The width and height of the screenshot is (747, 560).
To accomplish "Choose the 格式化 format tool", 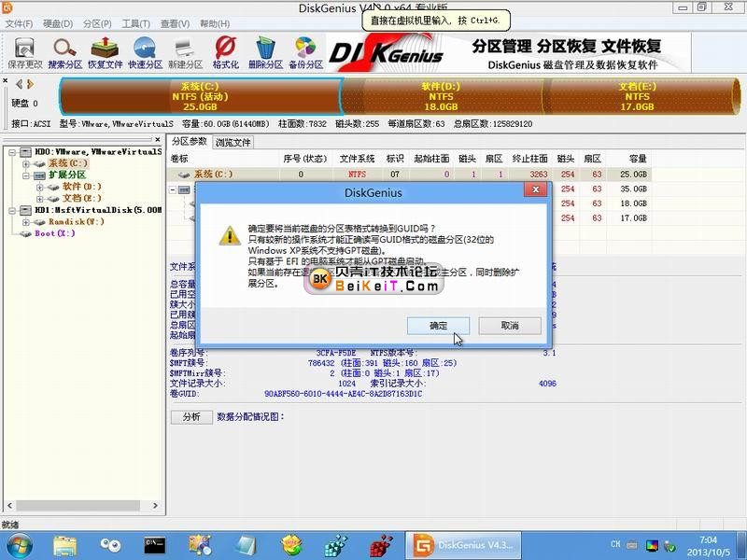I will [225, 53].
